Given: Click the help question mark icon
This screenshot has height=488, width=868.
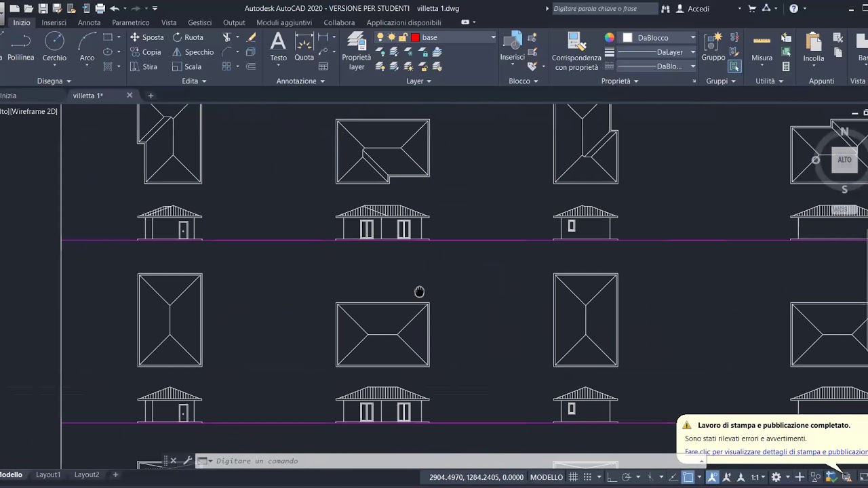Looking at the screenshot, I should click(794, 9).
